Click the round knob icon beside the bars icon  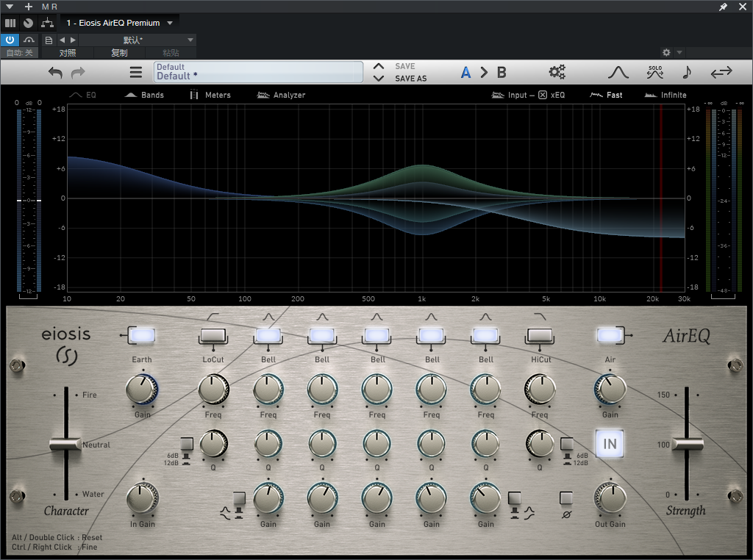29,23
